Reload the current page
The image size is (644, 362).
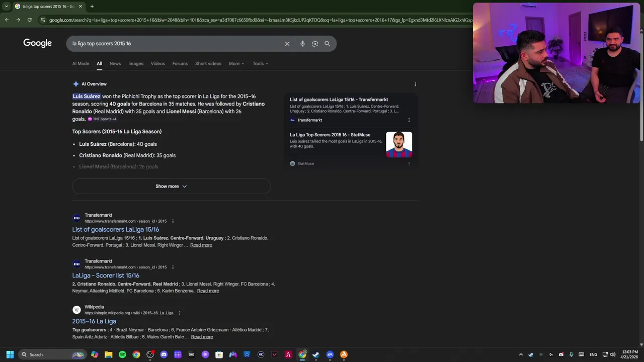point(30,20)
